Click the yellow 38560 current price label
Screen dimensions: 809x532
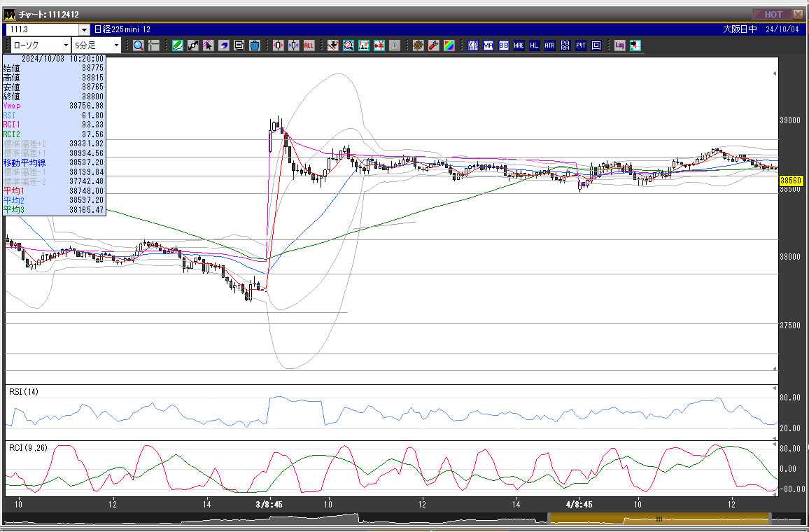790,181
